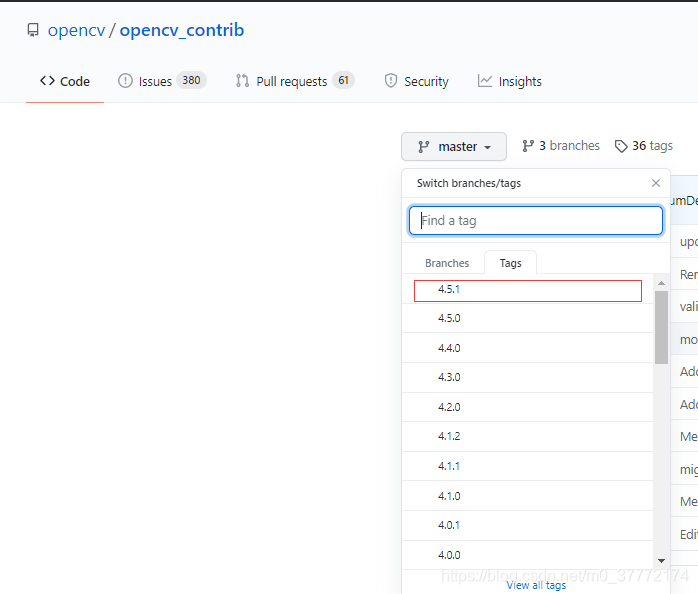
Task: Focus the Find a tag input
Action: [536, 220]
